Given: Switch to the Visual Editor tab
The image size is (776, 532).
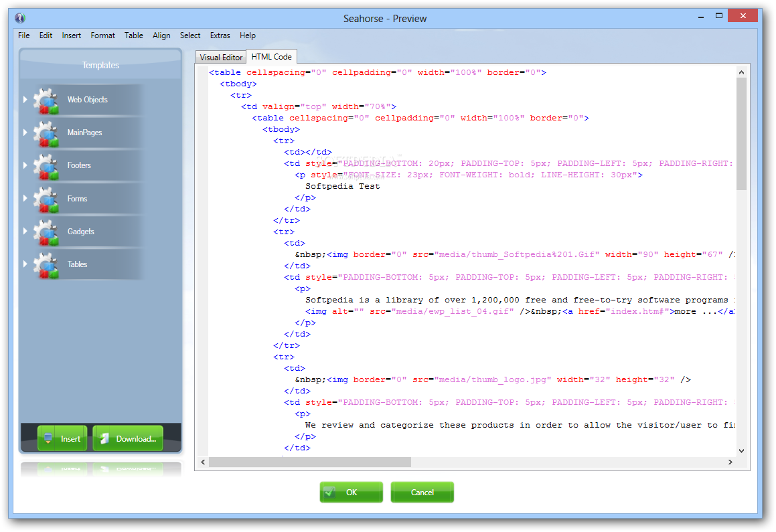Looking at the screenshot, I should 221,58.
